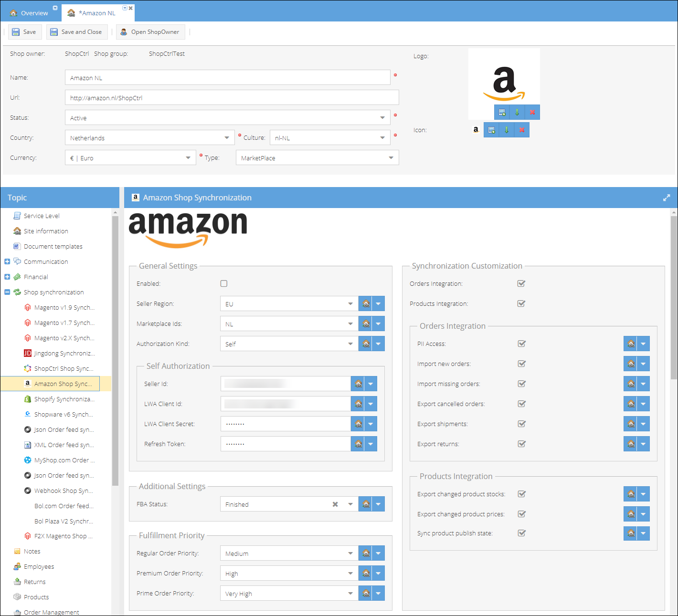Click the house icon beside FBA Status
The width and height of the screenshot is (678, 616).
366,504
